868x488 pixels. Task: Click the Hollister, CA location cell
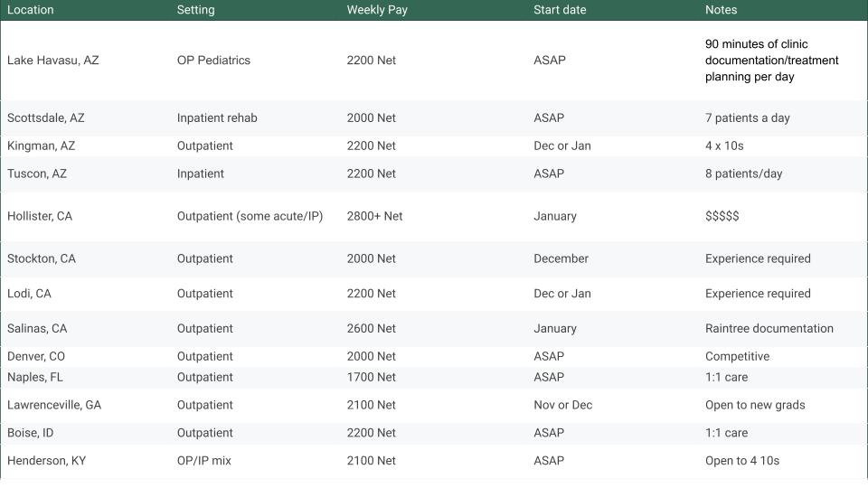(x=40, y=217)
